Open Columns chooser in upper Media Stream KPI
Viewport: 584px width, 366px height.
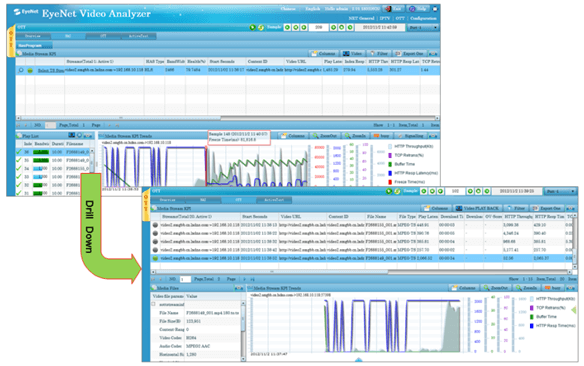(323, 54)
